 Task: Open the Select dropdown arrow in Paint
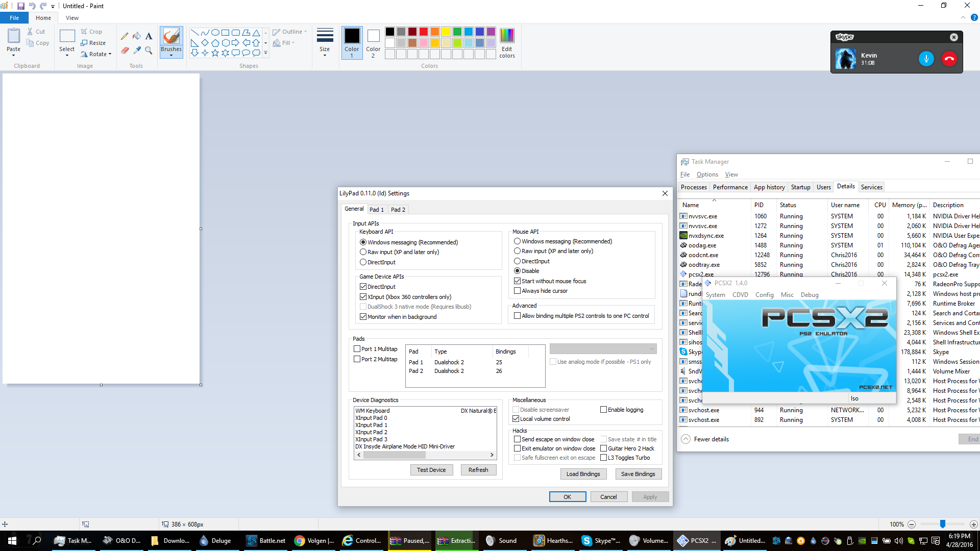pos(67,55)
